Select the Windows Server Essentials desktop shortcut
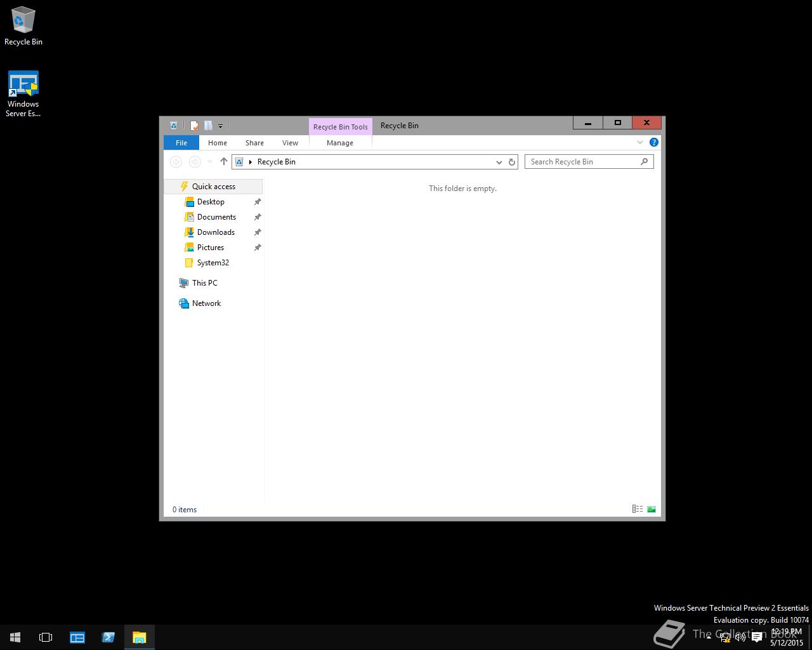This screenshot has height=650, width=812. (23, 94)
